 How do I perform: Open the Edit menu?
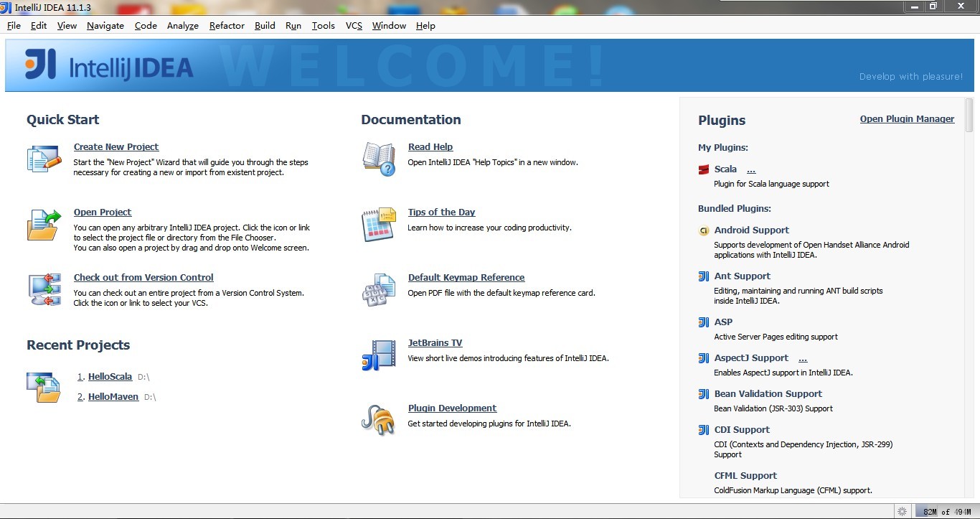[39, 26]
